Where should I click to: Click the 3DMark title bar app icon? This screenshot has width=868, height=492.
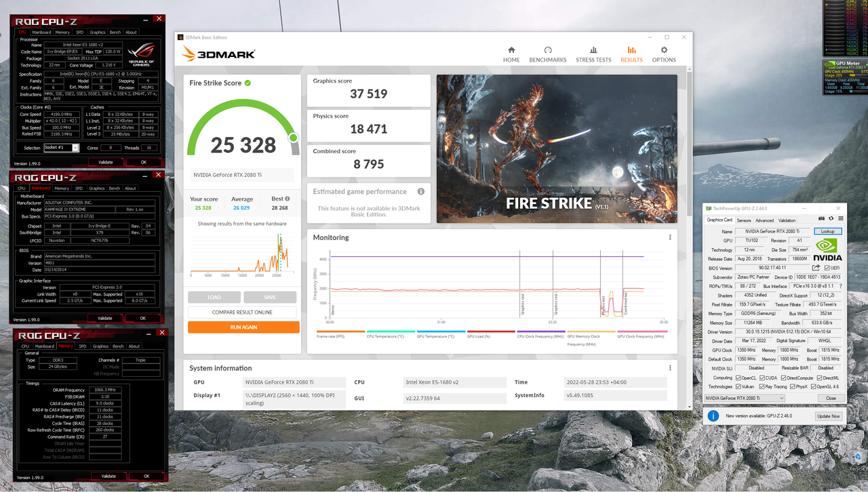[x=180, y=37]
